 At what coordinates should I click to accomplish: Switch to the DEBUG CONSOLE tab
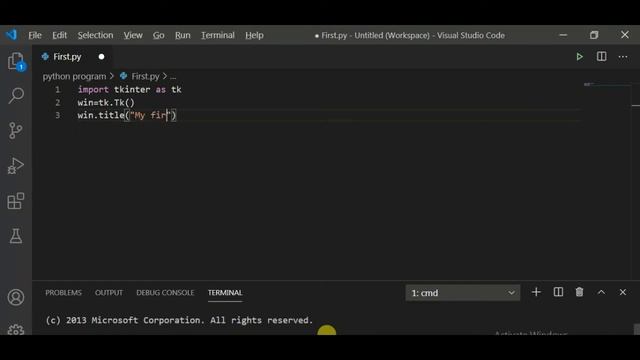point(165,293)
